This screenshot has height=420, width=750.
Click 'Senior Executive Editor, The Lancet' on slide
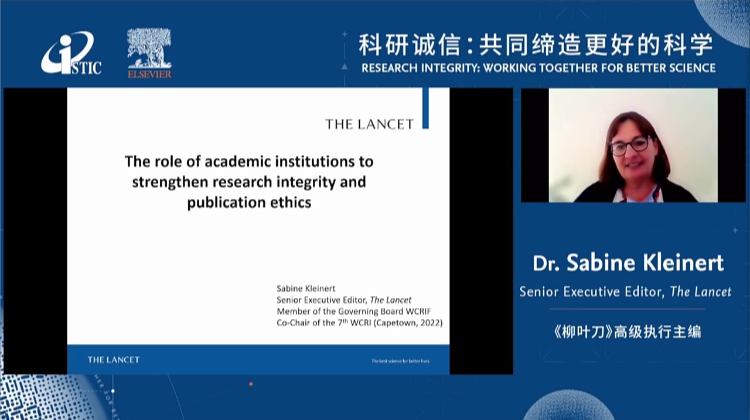(x=343, y=300)
